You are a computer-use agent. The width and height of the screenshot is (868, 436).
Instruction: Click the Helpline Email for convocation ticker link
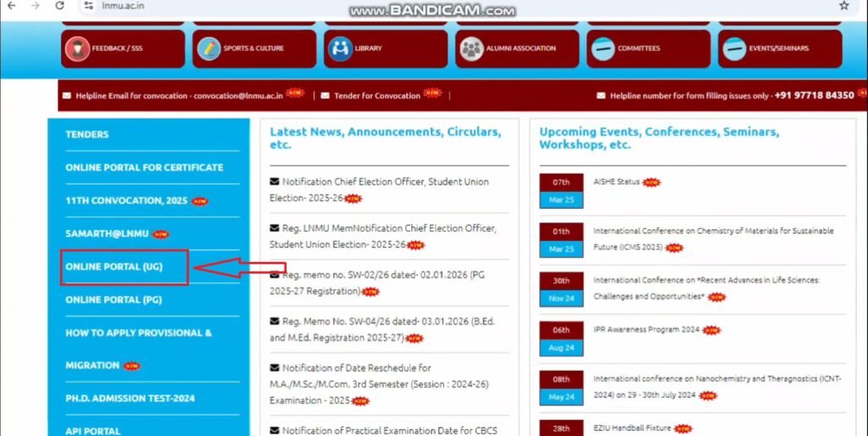pyautogui.click(x=180, y=96)
